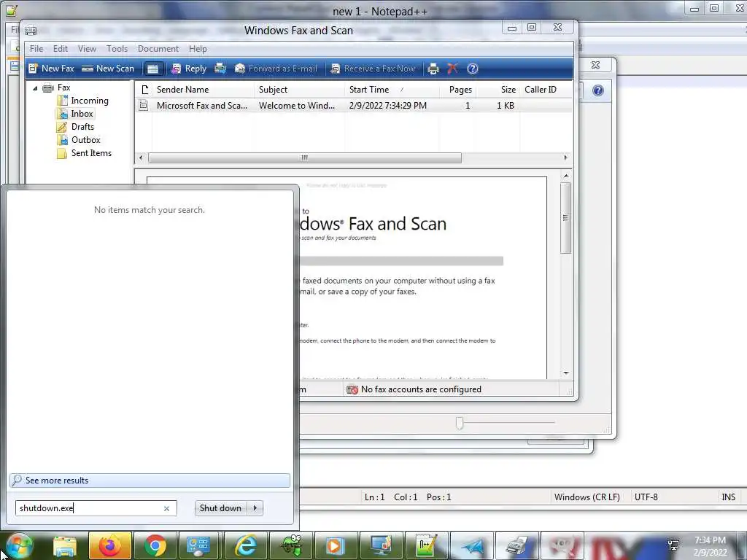Open Google Chrome from the taskbar

tap(155, 546)
